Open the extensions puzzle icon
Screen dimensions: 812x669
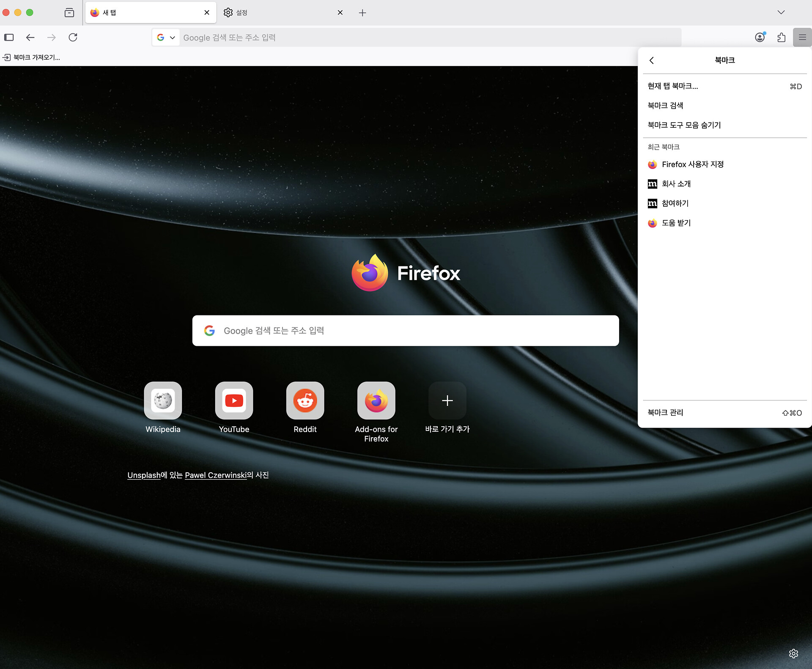(781, 37)
